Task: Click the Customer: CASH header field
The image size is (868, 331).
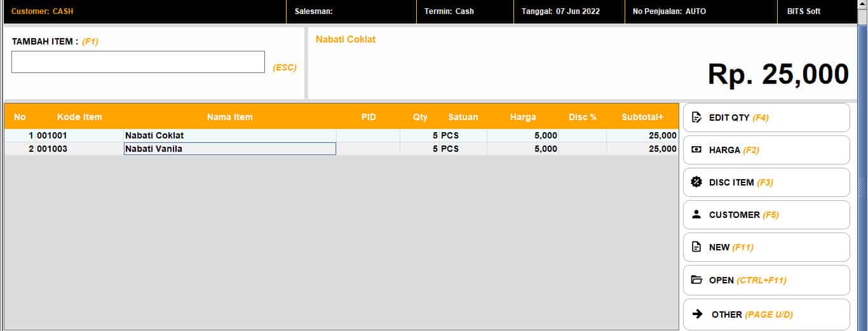Action: click(x=43, y=11)
